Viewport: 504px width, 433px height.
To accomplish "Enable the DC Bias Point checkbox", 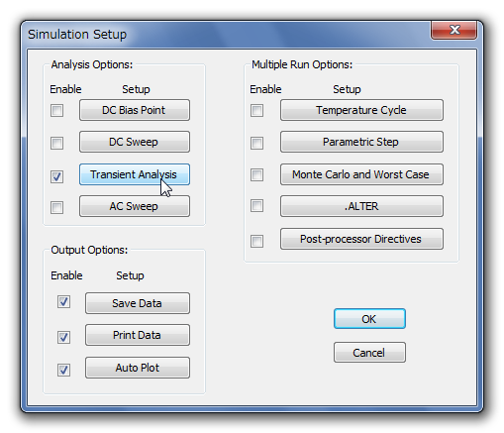I will [56, 111].
